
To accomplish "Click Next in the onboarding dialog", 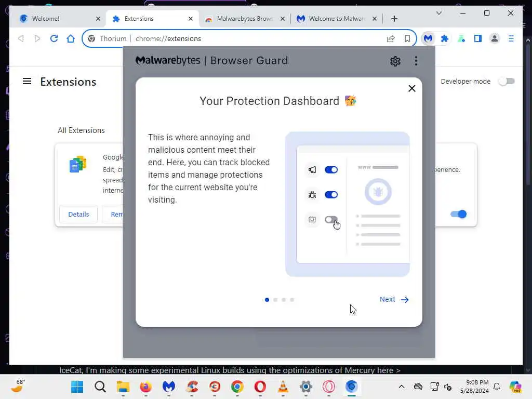I will (394, 299).
